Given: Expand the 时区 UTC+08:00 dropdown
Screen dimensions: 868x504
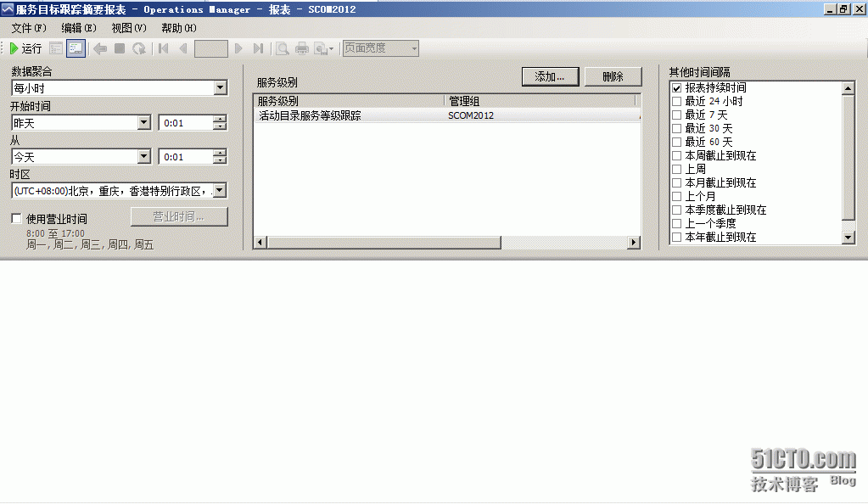Looking at the screenshot, I should tap(221, 191).
